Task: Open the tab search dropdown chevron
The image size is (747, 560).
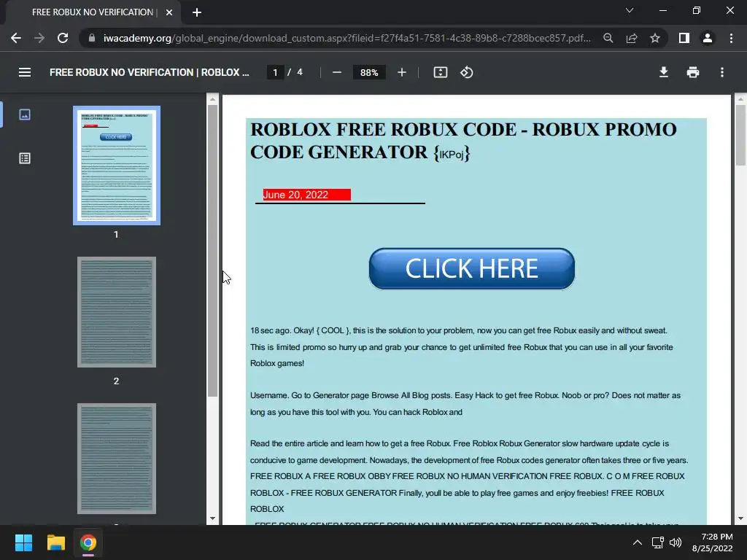Action: (x=630, y=10)
